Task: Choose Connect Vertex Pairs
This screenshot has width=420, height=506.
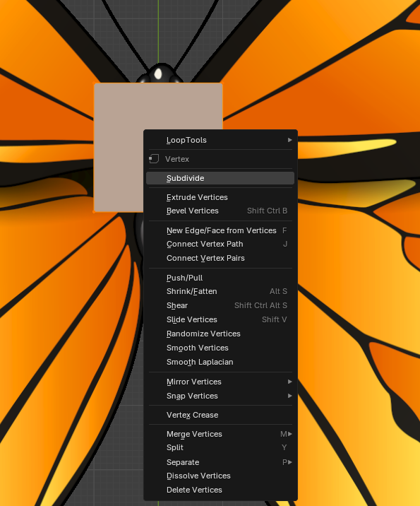Action: pyautogui.click(x=220, y=258)
